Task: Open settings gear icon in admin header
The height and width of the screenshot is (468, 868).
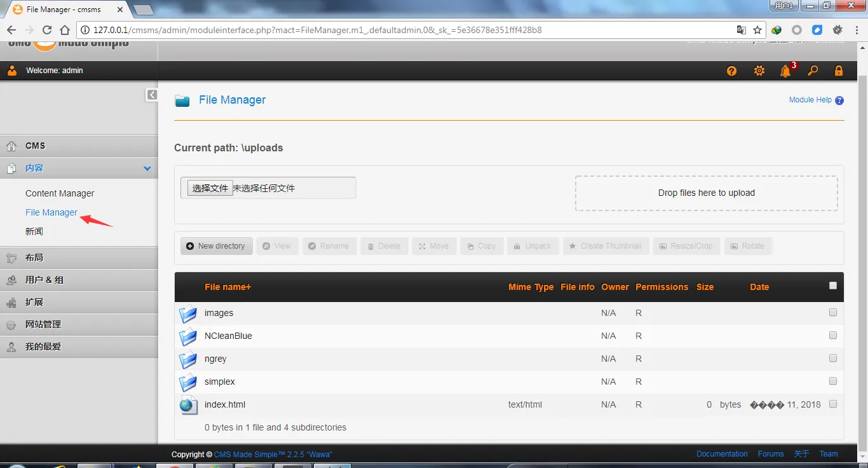Action: [759, 71]
